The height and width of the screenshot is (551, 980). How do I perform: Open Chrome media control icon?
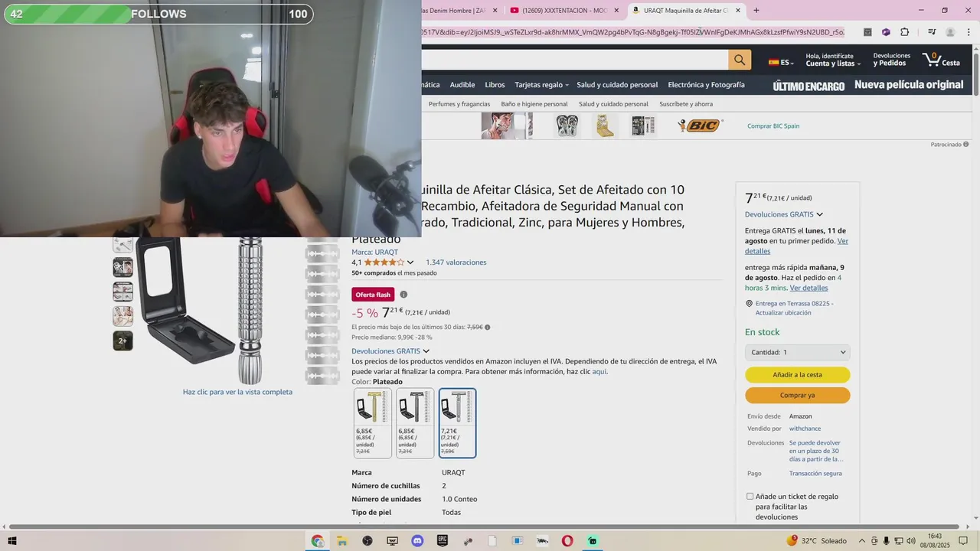click(932, 32)
